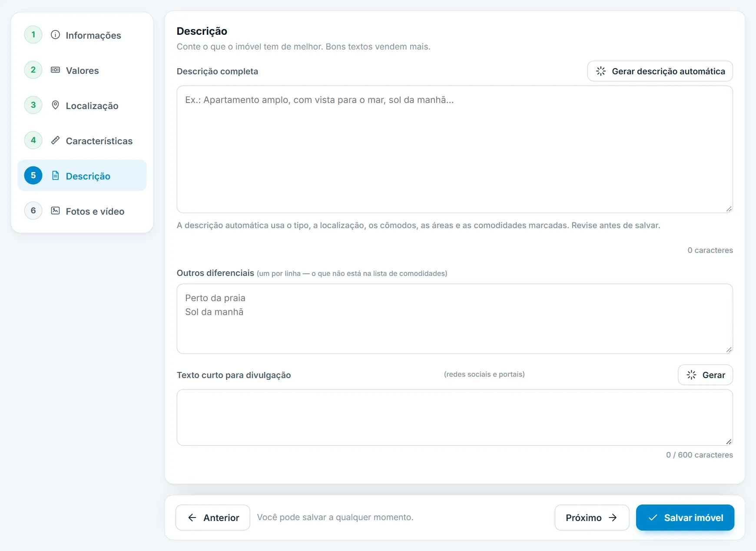This screenshot has height=551, width=756.
Task: Click the Salvar imóvel button
Action: [685, 518]
